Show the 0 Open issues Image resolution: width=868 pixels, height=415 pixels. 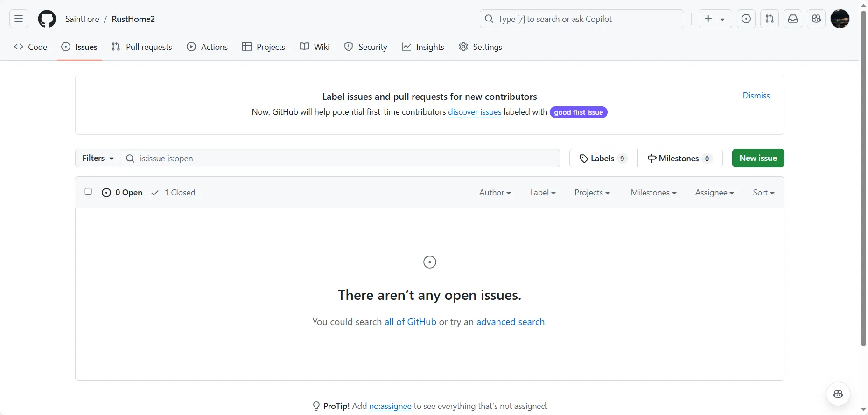tap(122, 193)
